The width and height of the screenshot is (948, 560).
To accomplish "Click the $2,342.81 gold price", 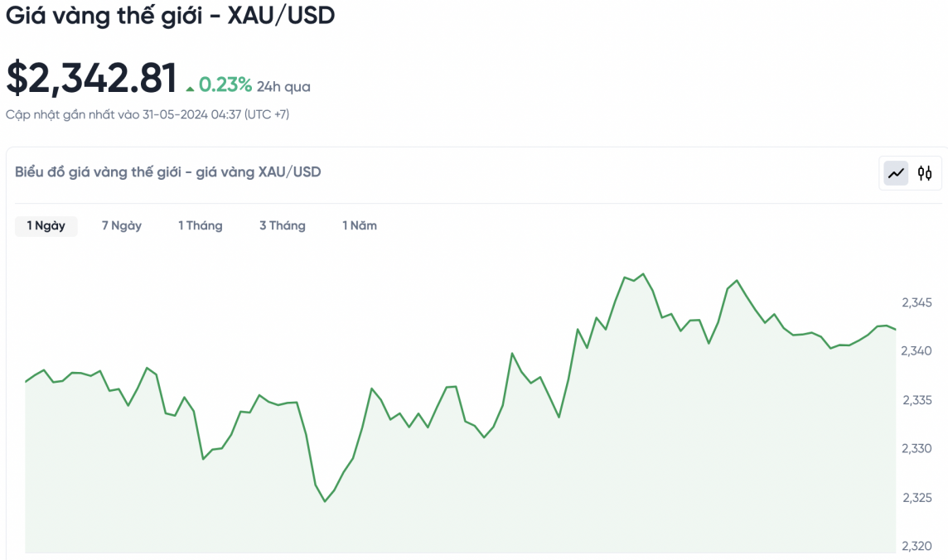I will [x=92, y=79].
